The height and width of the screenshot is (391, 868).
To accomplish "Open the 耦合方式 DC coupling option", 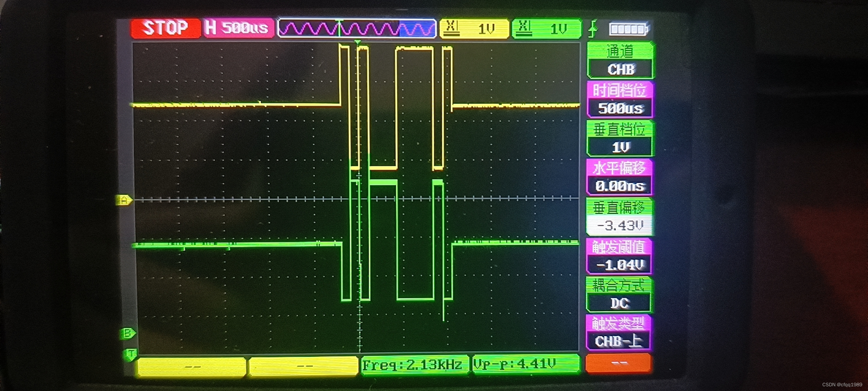I will tap(619, 295).
